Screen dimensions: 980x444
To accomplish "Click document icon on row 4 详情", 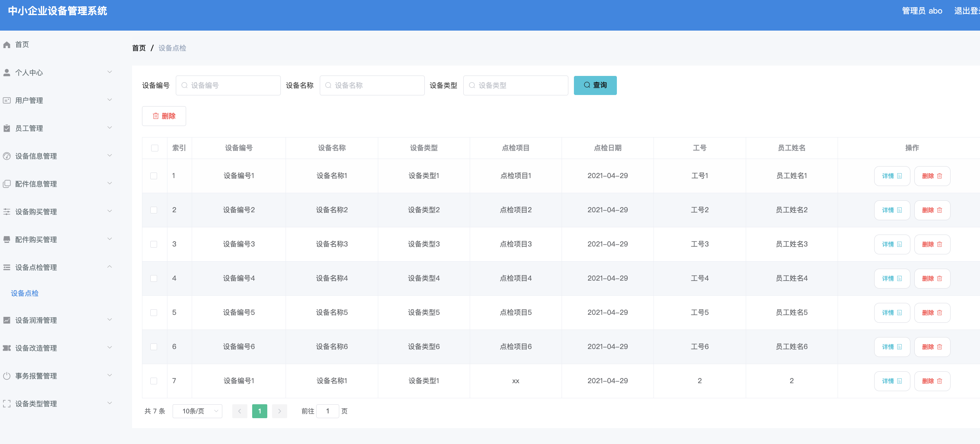I will (x=899, y=278).
